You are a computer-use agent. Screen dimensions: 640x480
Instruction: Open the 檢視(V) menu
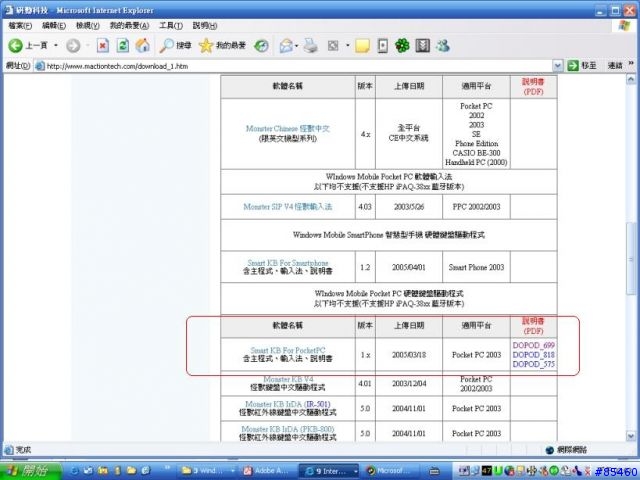[x=88, y=25]
